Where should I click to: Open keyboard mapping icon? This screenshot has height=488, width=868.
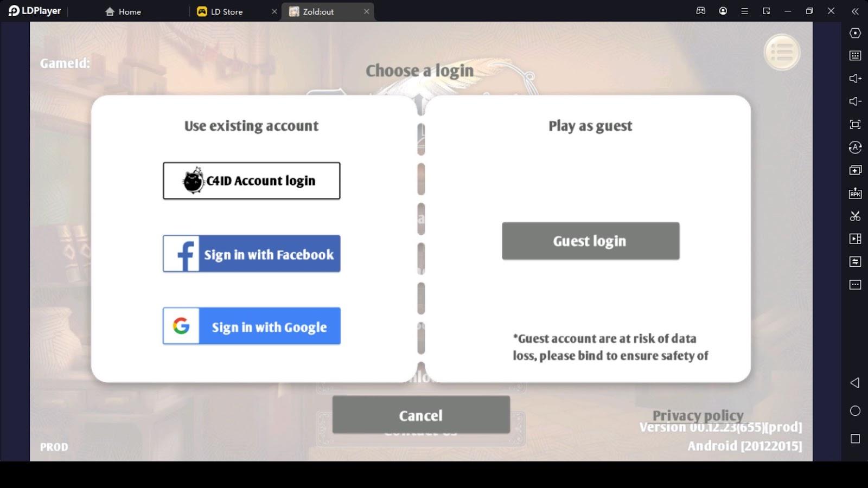click(855, 55)
